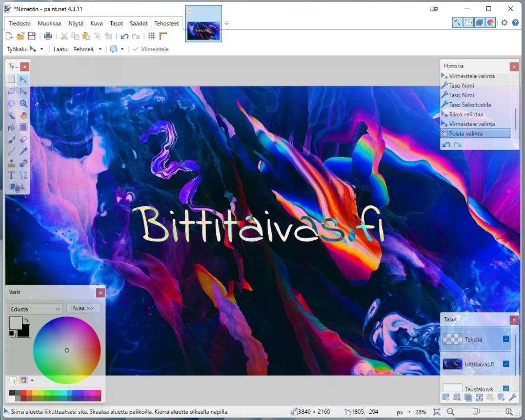Toggle the rulers icon

[x=163, y=36]
